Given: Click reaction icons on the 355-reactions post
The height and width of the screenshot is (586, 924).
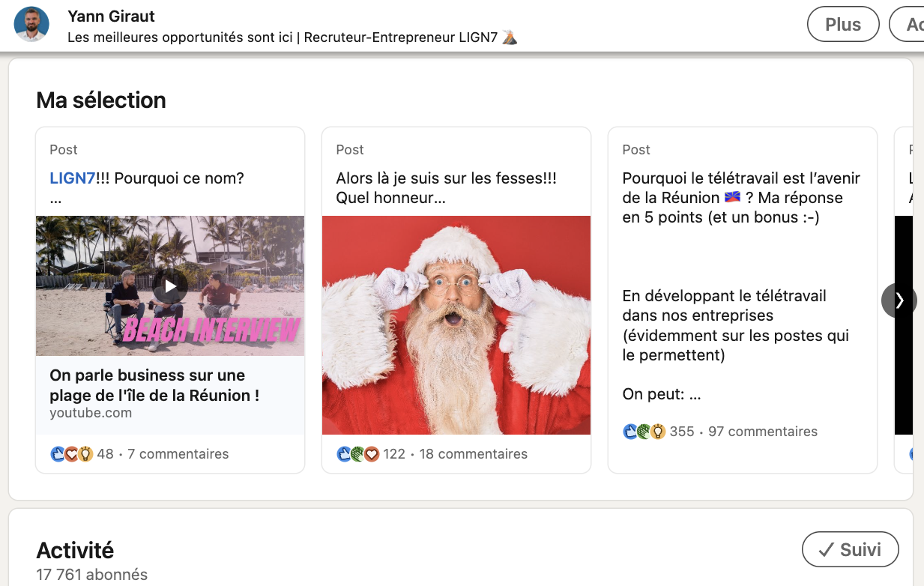Looking at the screenshot, I should pos(644,432).
